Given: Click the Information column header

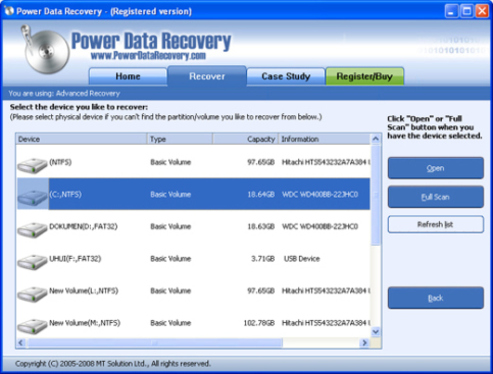Looking at the screenshot, I should point(324,139).
